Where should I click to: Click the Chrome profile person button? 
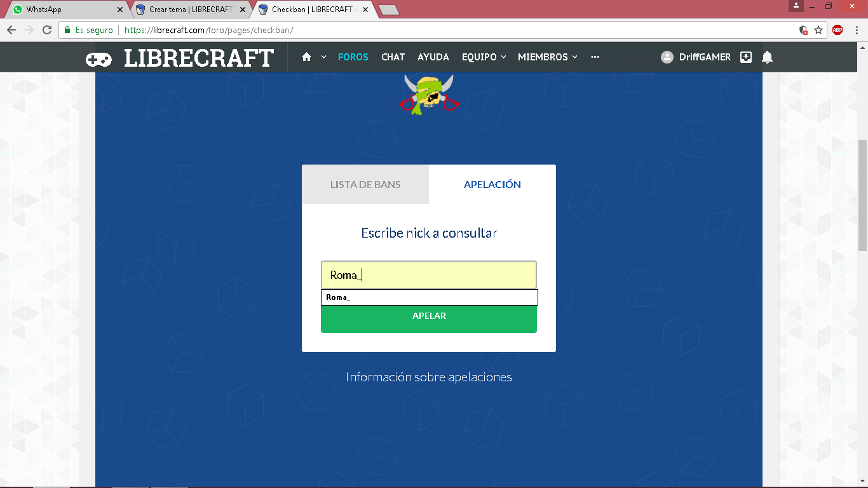796,6
